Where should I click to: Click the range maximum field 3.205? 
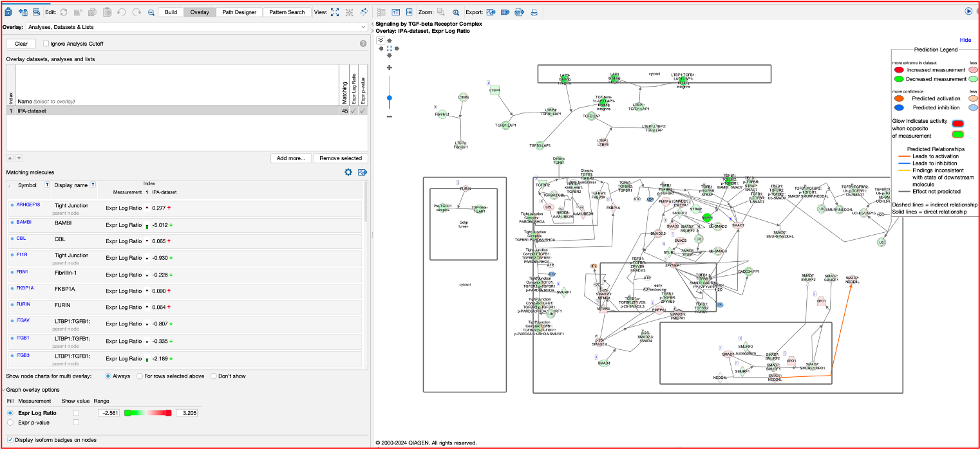tap(186, 412)
